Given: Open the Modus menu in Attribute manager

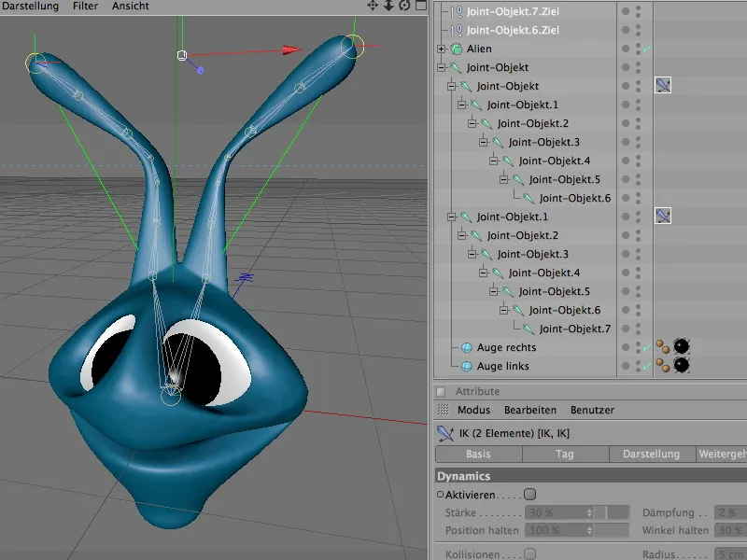Looking at the screenshot, I should [x=473, y=410].
